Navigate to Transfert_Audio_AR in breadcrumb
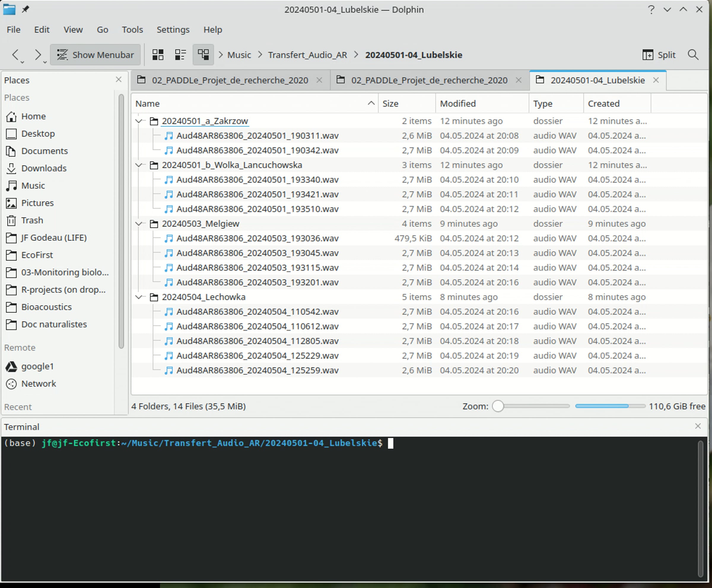Screen dimensions: 712x588 point(307,55)
